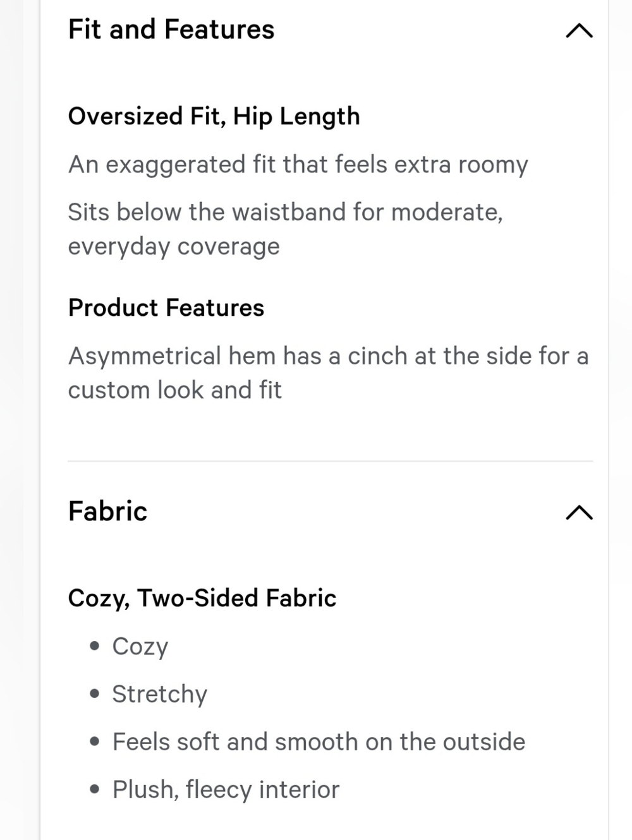Viewport: 632px width, 840px height.
Task: Collapse the Fit and Features chevron
Action: 579,30
